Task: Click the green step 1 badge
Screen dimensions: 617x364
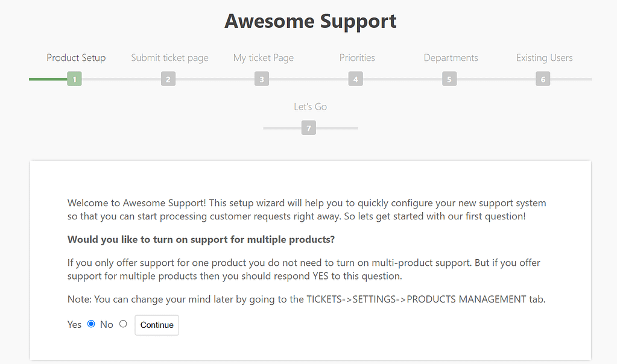Action: [x=74, y=78]
